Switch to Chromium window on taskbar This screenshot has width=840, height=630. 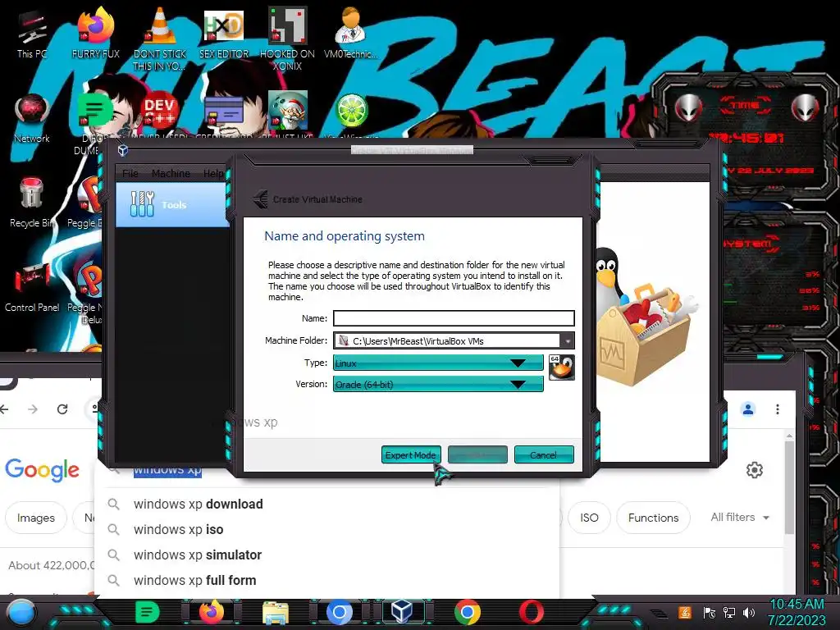[339, 613]
